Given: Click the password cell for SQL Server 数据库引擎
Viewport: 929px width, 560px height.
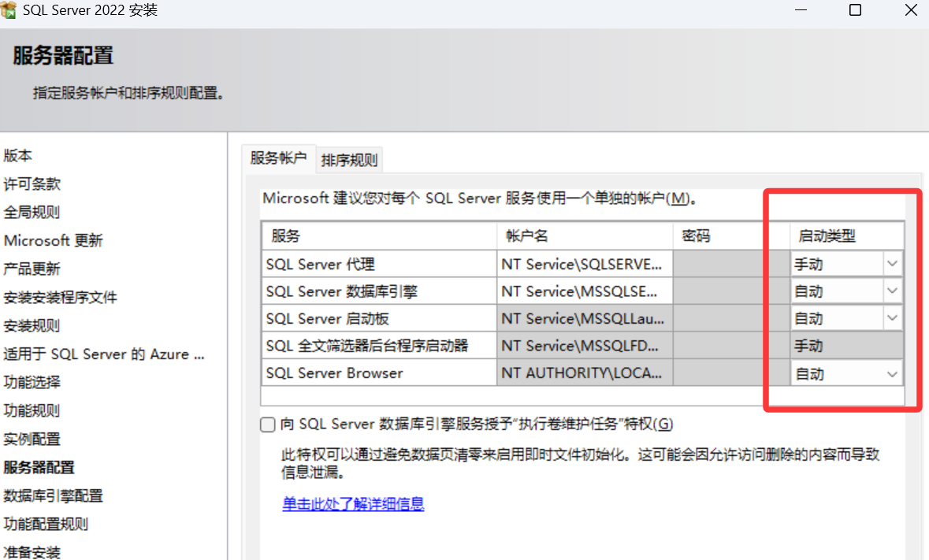Looking at the screenshot, I should (x=731, y=291).
